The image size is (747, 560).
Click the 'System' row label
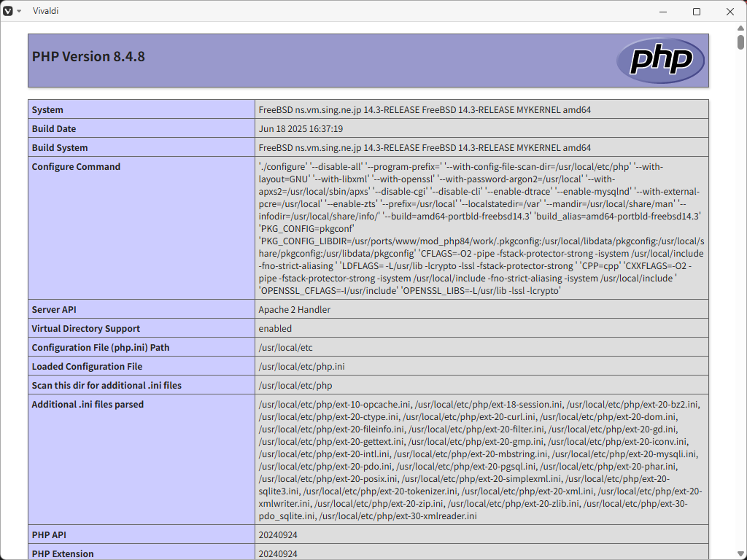point(47,109)
